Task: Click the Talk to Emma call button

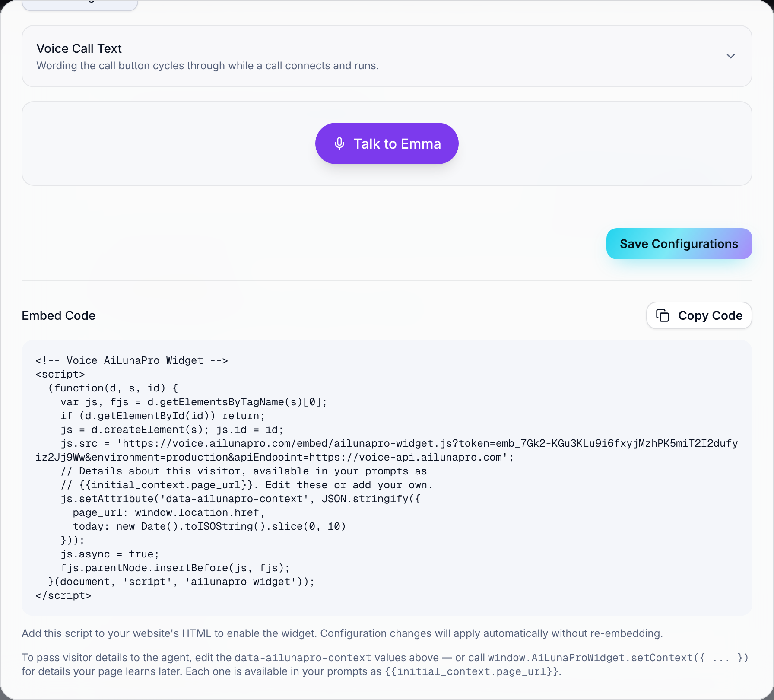Action: tap(387, 143)
